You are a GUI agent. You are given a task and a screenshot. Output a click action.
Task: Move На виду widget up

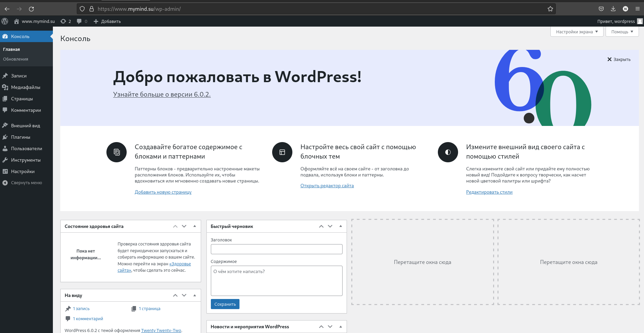click(175, 295)
